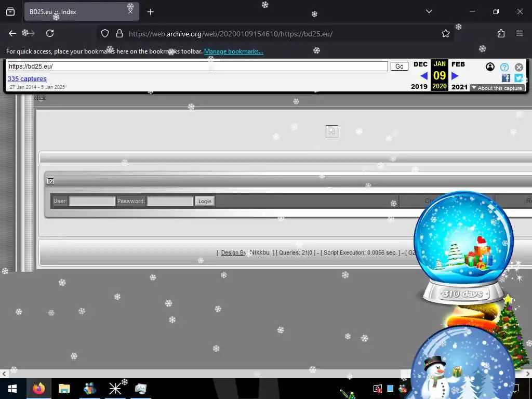This screenshot has height=399, width=532.
Task: Collapse the login panel arrow icon
Action: coord(50,181)
